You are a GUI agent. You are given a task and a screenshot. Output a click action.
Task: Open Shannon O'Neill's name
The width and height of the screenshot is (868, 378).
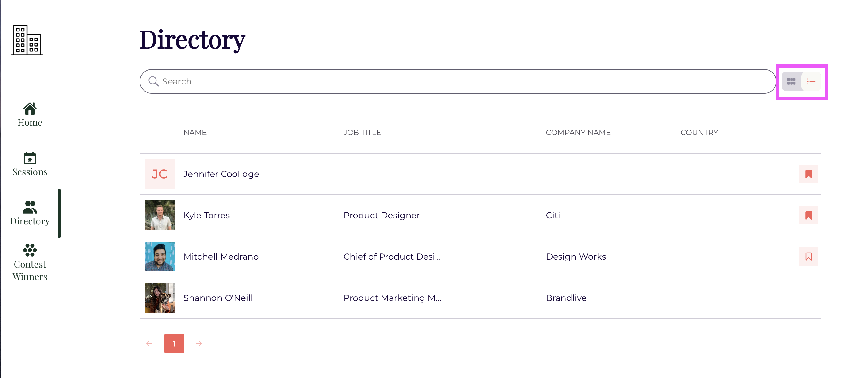coord(218,298)
